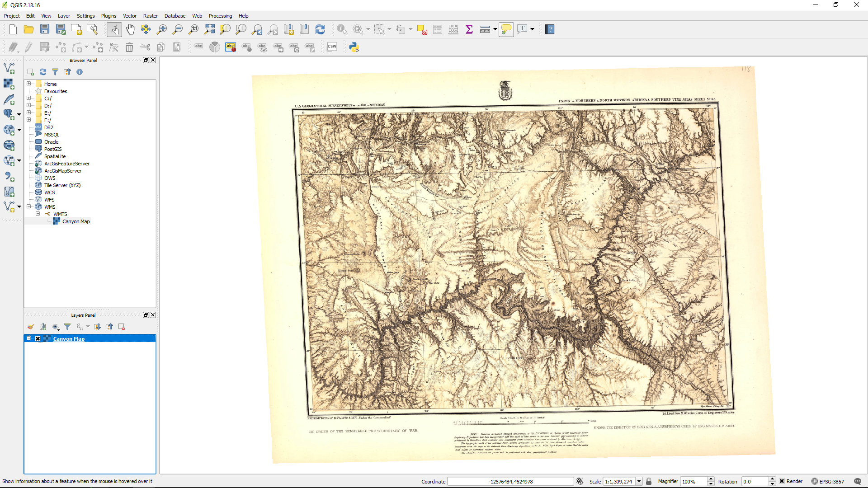Open the Statistical Summary sigma icon
Image resolution: width=868 pixels, height=488 pixels.
click(x=469, y=29)
